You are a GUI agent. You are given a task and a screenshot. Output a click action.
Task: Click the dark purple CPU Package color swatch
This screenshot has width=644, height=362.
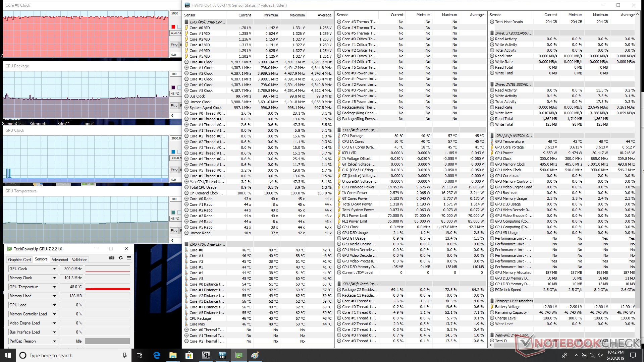point(173,87)
